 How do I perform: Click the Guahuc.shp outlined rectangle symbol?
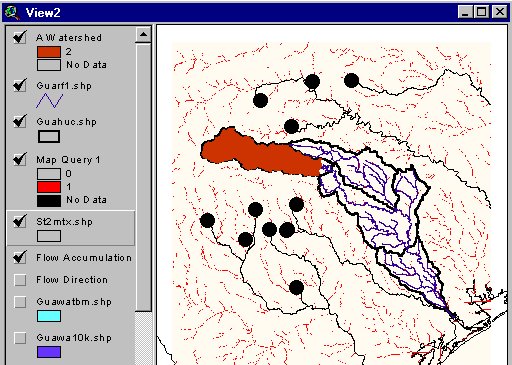tap(49, 137)
